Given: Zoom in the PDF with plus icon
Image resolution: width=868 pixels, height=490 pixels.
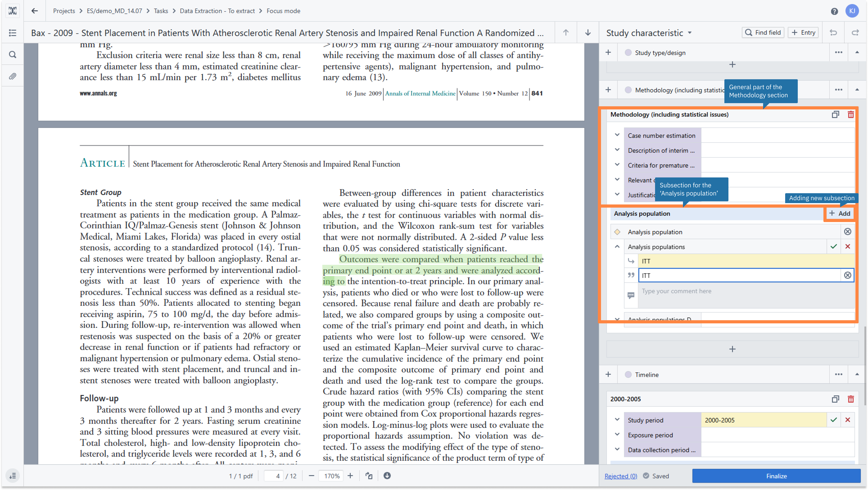Looking at the screenshot, I should pyautogui.click(x=350, y=476).
